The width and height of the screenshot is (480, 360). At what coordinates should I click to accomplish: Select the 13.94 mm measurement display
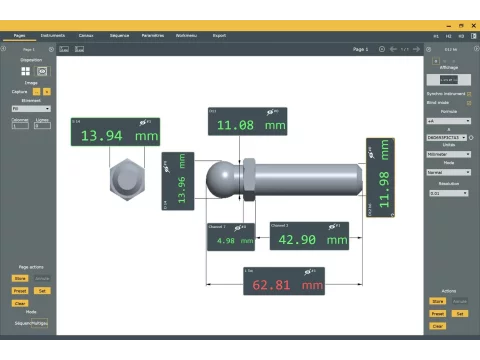pyautogui.click(x=115, y=132)
